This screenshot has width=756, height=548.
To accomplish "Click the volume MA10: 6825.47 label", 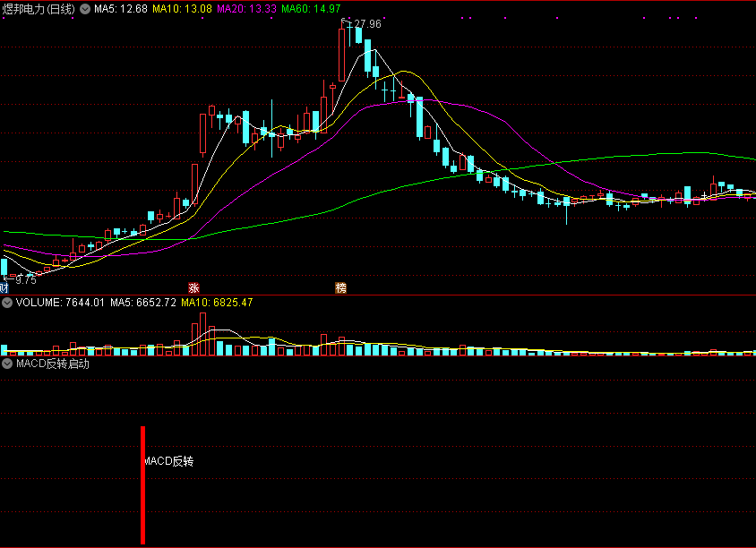I will [217, 303].
